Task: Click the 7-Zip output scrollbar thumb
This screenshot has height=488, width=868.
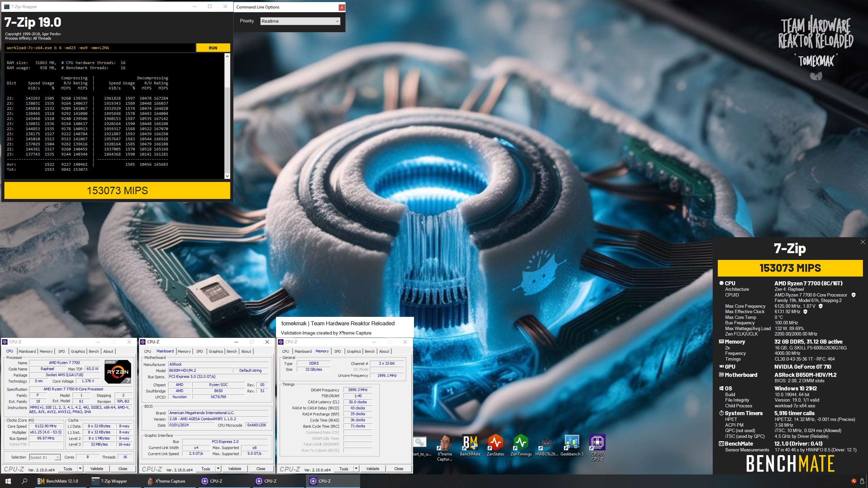Action: tap(227, 130)
